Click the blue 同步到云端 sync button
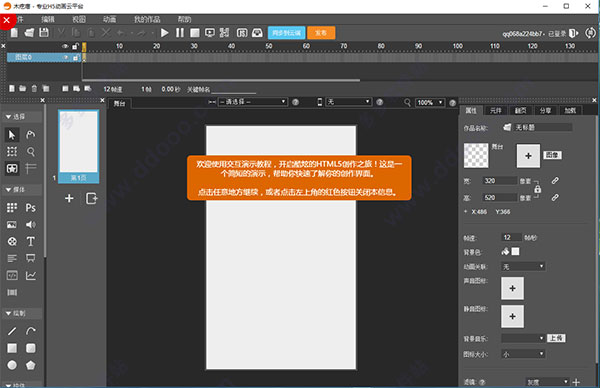 pos(287,33)
